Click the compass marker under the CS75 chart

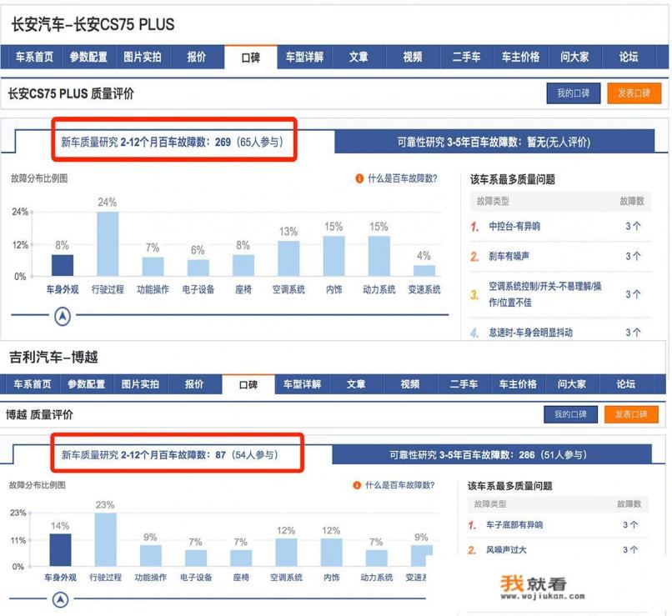click(x=63, y=317)
